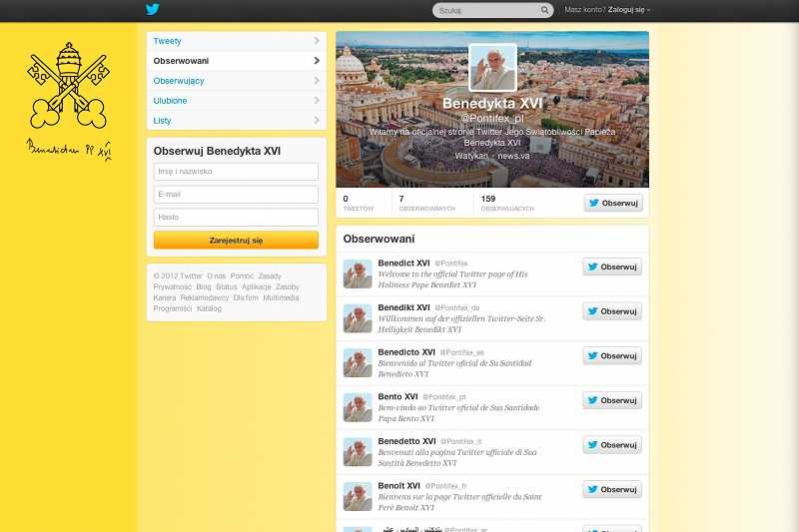799x532 pixels.
Task: Focus the E-mail signup field
Action: point(236,195)
